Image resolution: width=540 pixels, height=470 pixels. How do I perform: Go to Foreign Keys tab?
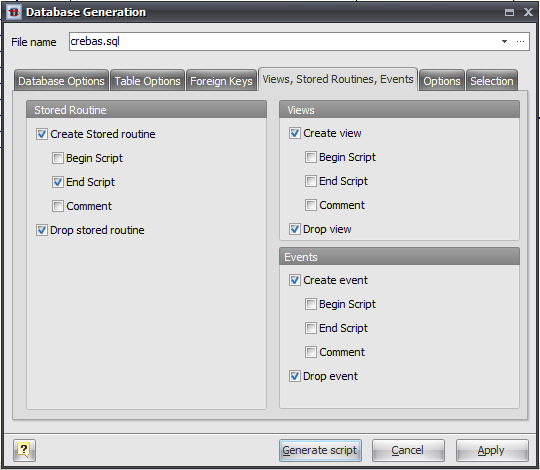[221, 81]
